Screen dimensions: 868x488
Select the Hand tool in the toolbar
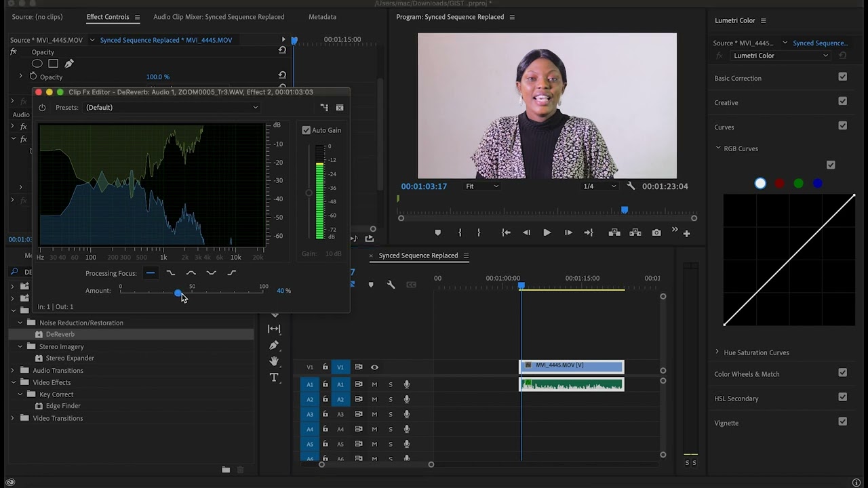point(274,361)
